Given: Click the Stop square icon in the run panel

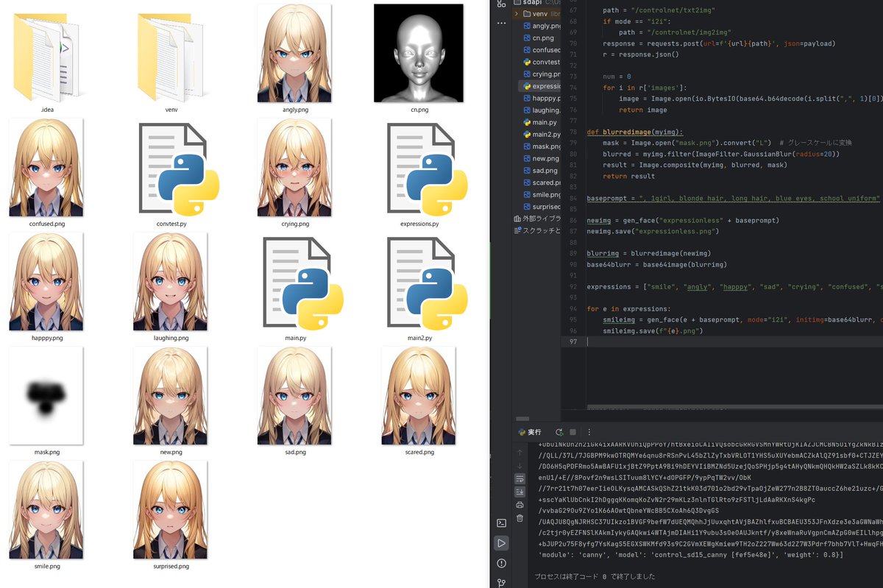Looking at the screenshot, I should 573,432.
